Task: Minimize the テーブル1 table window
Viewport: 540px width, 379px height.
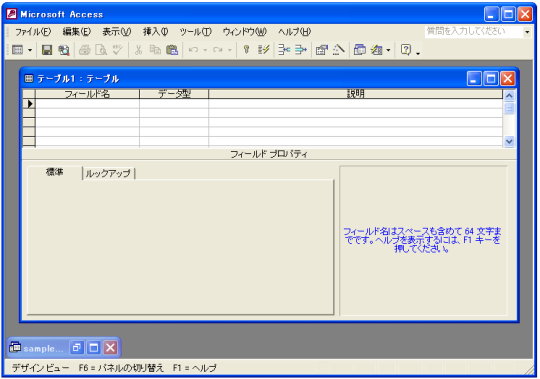Action: tap(474, 79)
